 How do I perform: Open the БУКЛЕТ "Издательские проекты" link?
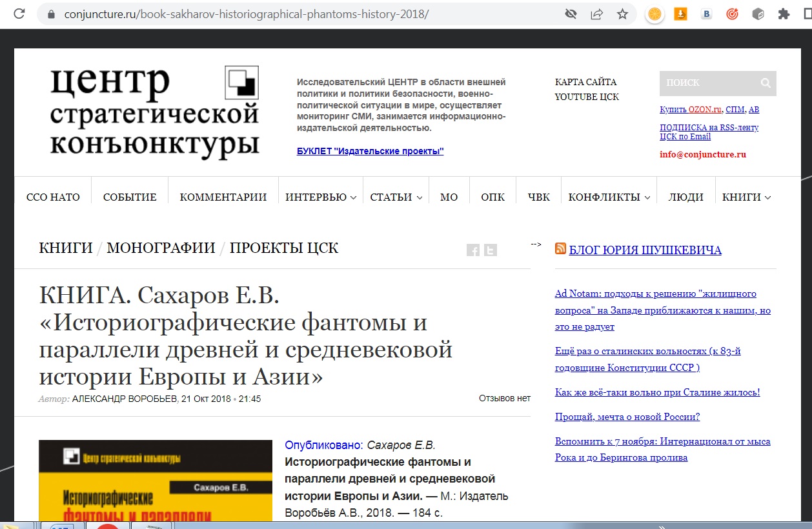[x=370, y=151]
